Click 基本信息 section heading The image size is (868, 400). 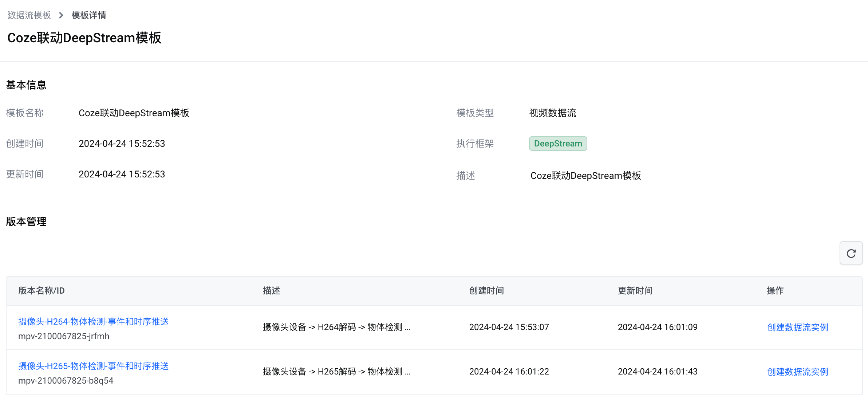[x=26, y=85]
